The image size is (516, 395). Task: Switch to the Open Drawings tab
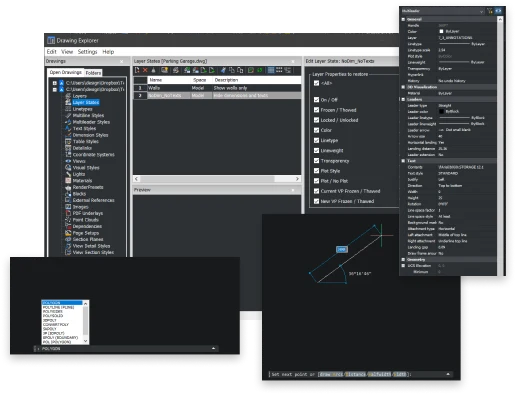pos(66,72)
